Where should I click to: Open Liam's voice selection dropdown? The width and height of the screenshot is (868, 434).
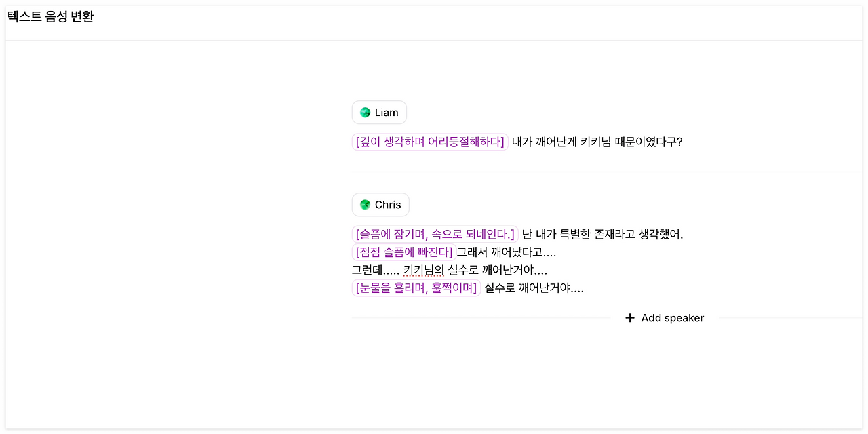point(379,112)
